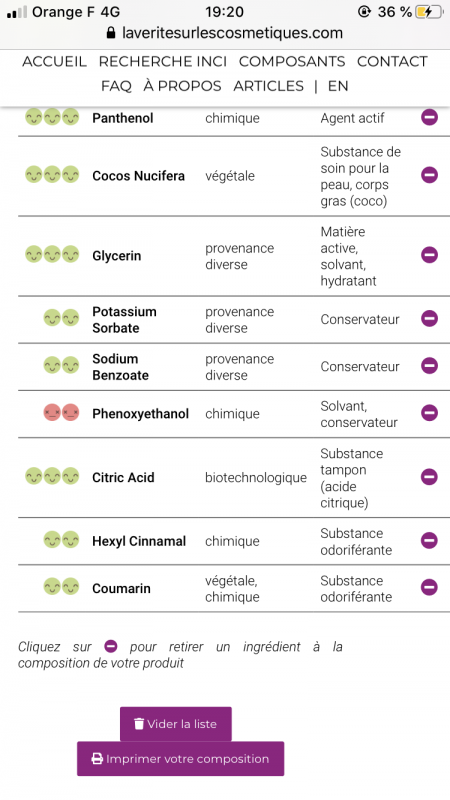
Task: Open the CONTACT page
Action: pyautogui.click(x=392, y=61)
